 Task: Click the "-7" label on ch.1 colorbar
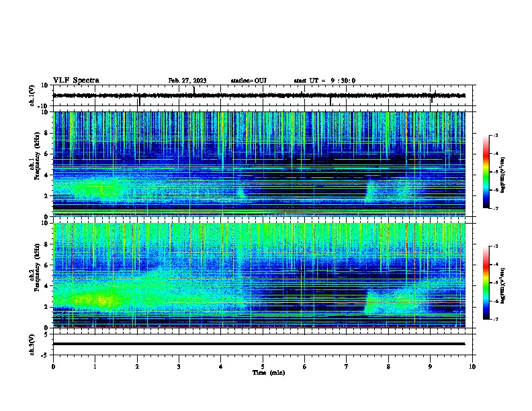[496, 208]
